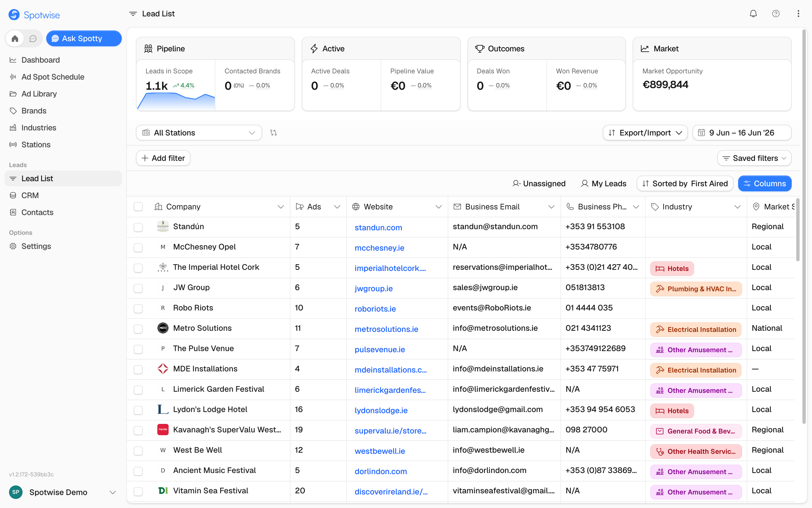Open the help question mark icon

click(x=776, y=14)
